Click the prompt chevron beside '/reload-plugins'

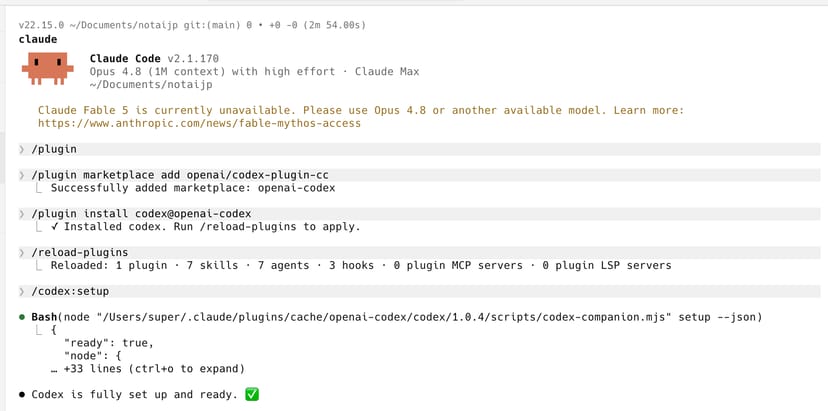click(x=22, y=253)
